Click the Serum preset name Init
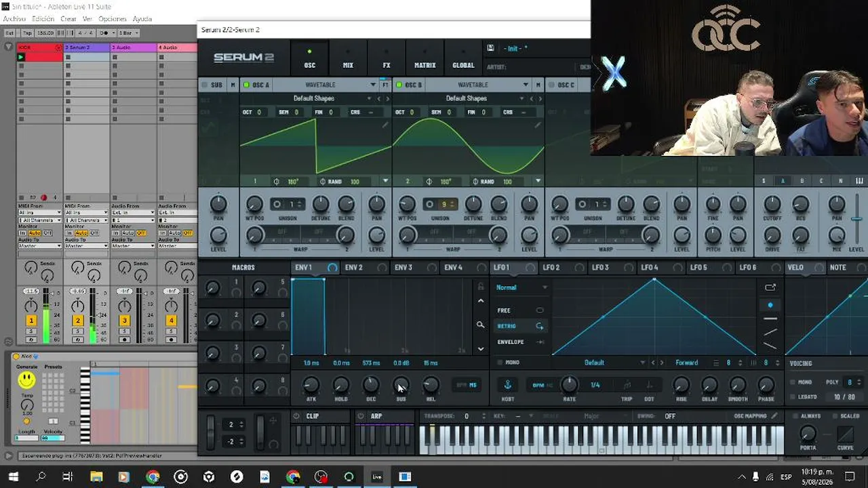Image resolution: width=868 pixels, height=488 pixels. [x=515, y=48]
